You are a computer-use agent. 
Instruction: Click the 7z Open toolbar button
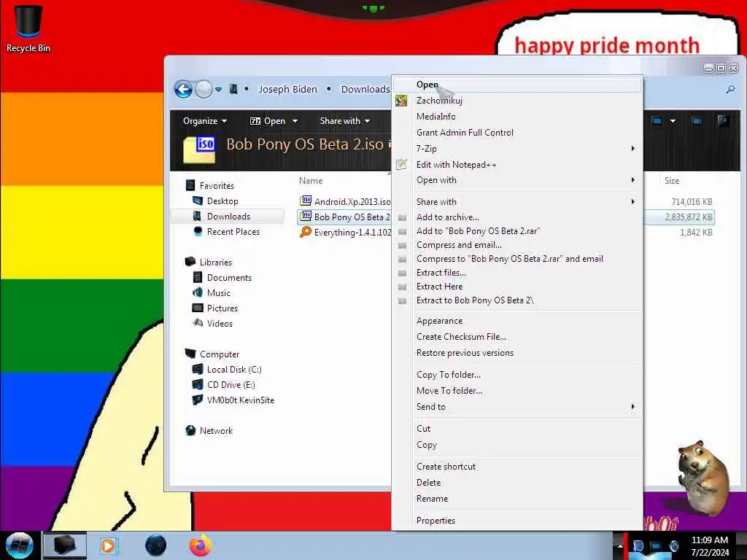pyautogui.click(x=268, y=121)
